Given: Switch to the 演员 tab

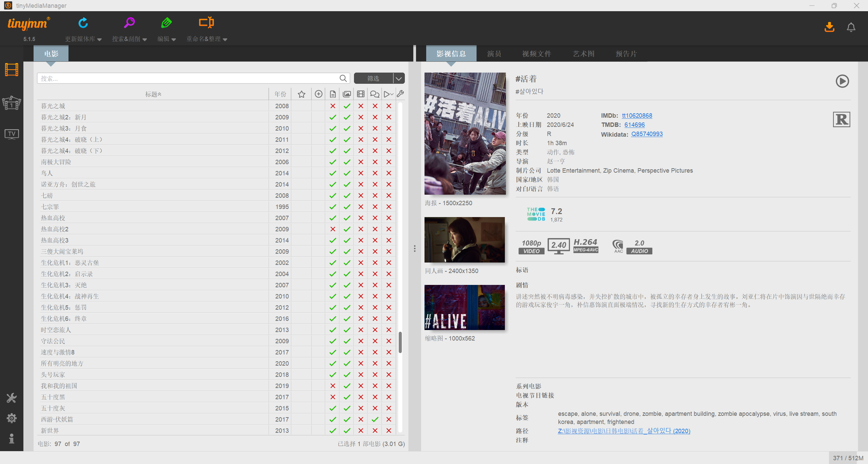Looking at the screenshot, I should coord(494,54).
